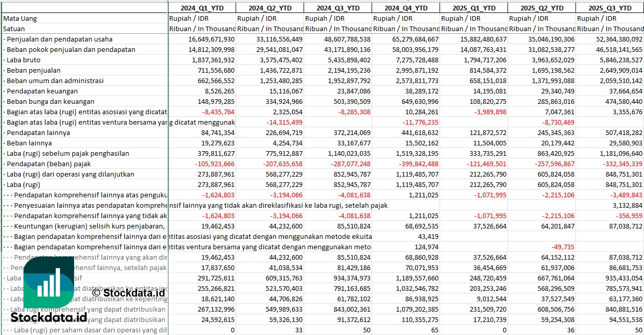
Task: Select negative value -49,735 under 2025_Q2_YTD
Action: click(x=563, y=247)
